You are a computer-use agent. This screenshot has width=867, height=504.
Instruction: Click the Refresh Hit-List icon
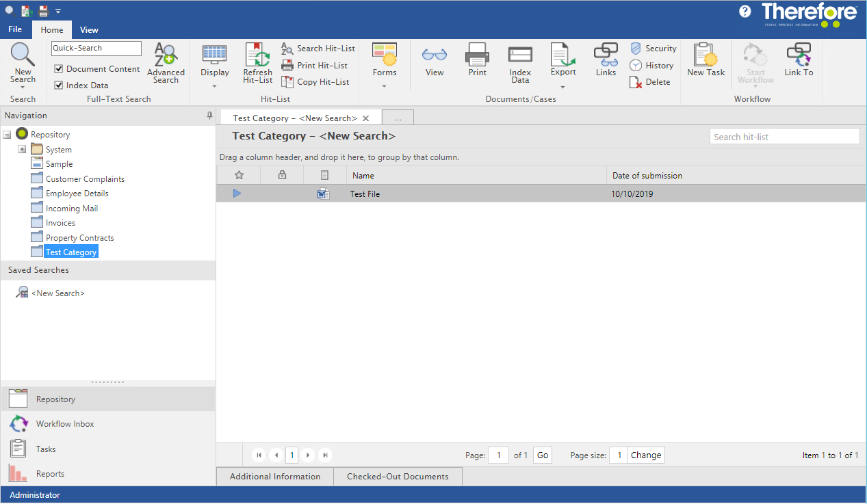[x=257, y=62]
